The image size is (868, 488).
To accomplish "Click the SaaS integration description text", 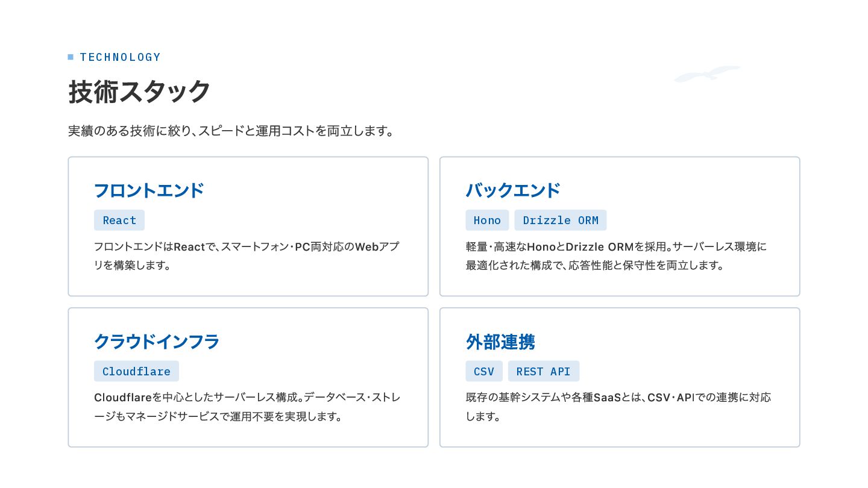I will point(618,407).
